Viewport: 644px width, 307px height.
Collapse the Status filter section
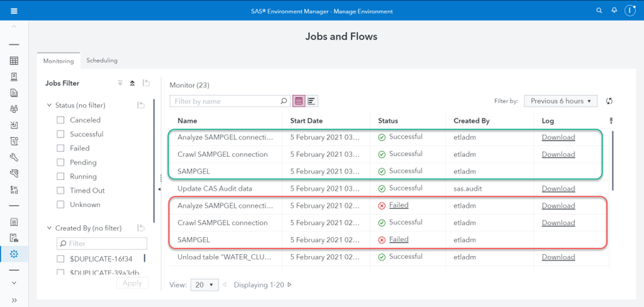pyautogui.click(x=50, y=105)
